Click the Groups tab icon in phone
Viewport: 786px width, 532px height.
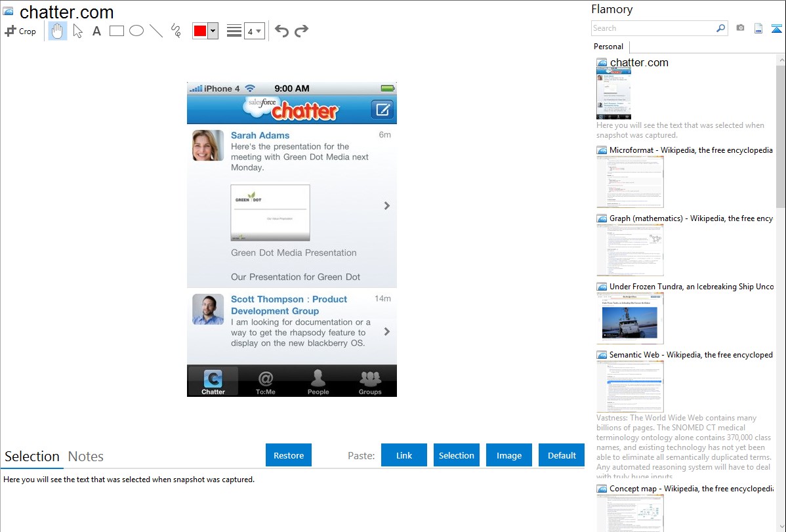(370, 382)
